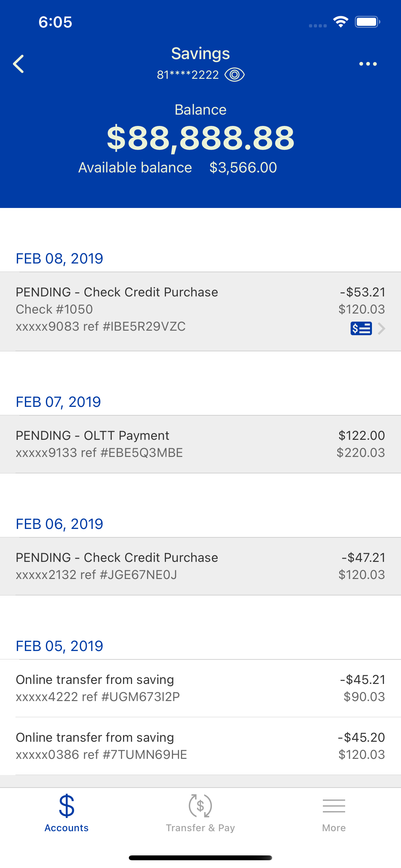Open the three-dot more options menu
This screenshot has width=401, height=868.
click(x=368, y=64)
